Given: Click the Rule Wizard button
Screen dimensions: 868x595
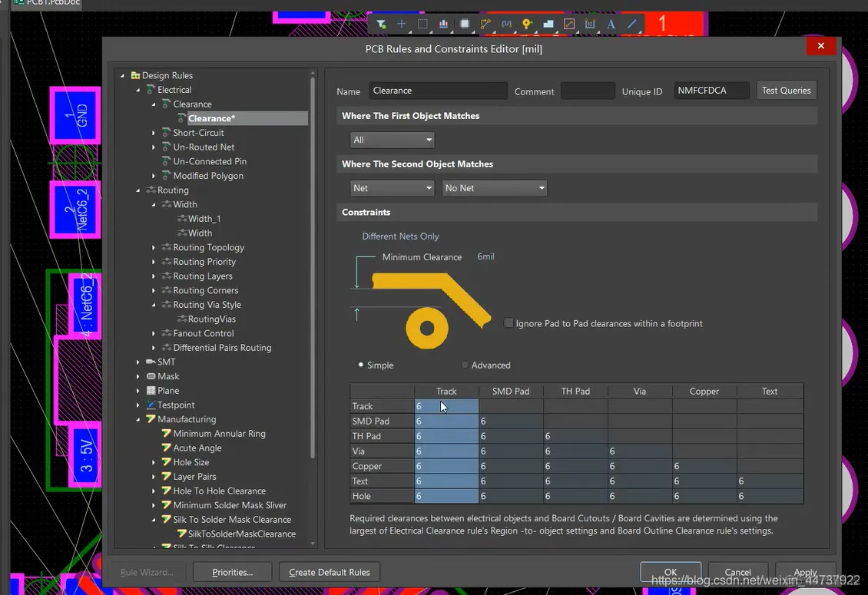Looking at the screenshot, I should pyautogui.click(x=147, y=572).
